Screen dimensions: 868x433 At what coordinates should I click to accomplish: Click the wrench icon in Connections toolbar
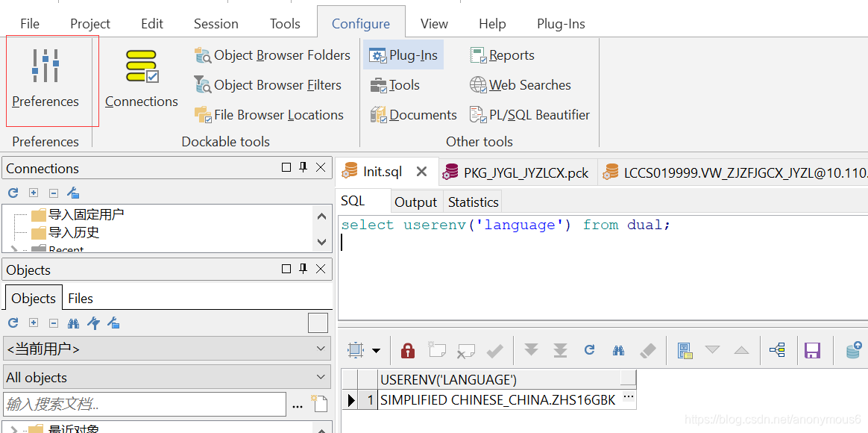point(73,193)
